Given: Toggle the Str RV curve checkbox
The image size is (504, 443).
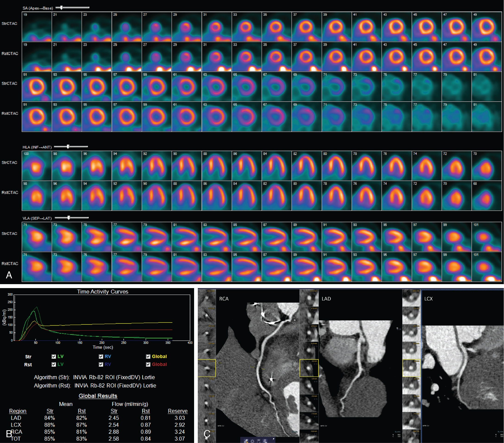Looking at the screenshot, I should click(x=101, y=356).
